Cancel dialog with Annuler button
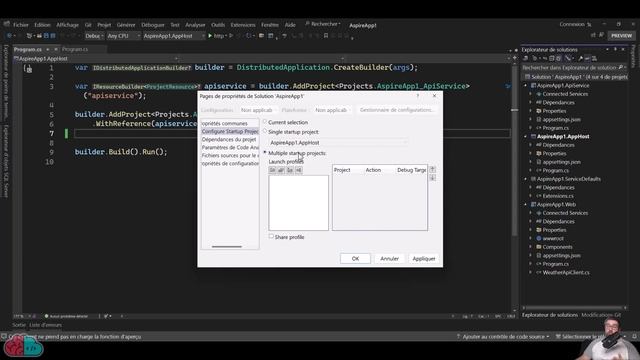This screenshot has height=360, width=640. point(389,258)
